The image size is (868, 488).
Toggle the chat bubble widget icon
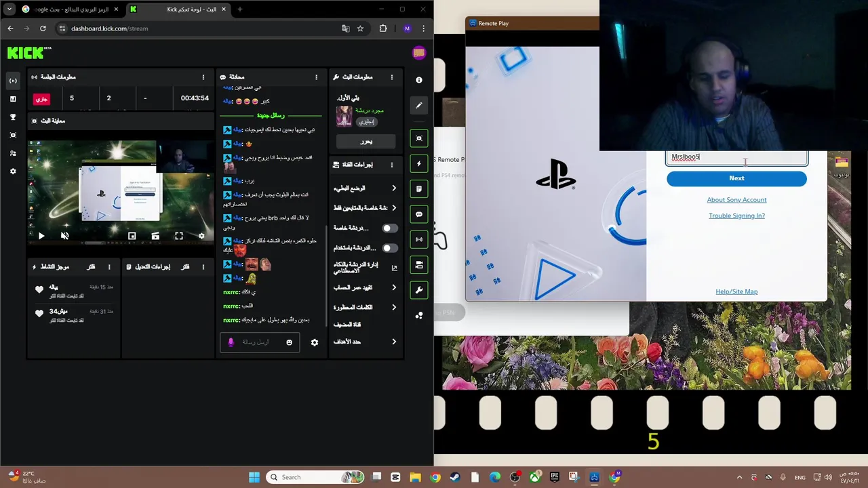coord(419,214)
